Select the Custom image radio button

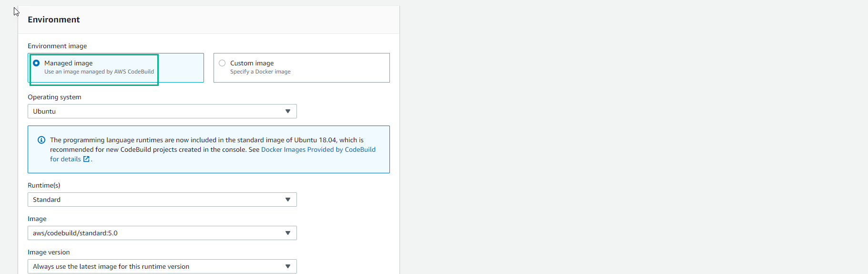pos(222,63)
